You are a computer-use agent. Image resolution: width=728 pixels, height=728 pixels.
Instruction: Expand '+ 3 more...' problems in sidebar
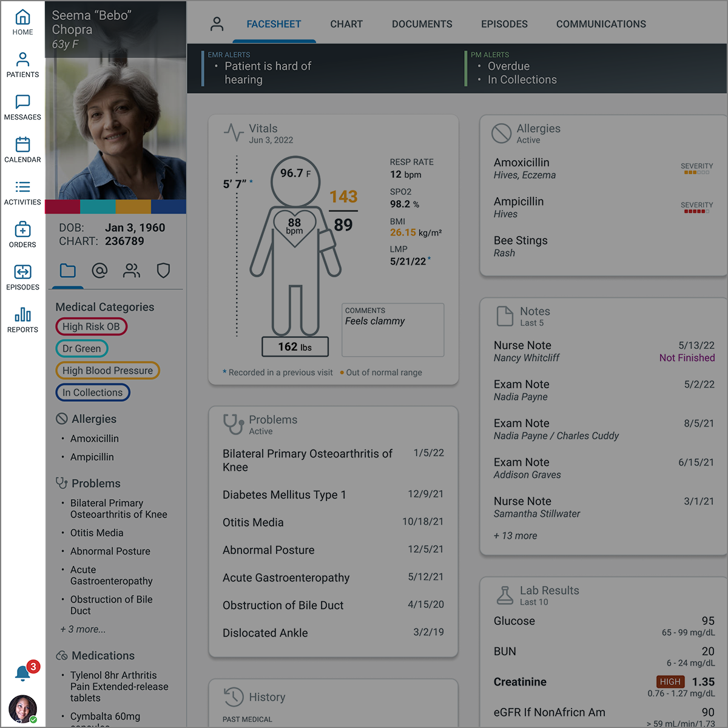(83, 630)
